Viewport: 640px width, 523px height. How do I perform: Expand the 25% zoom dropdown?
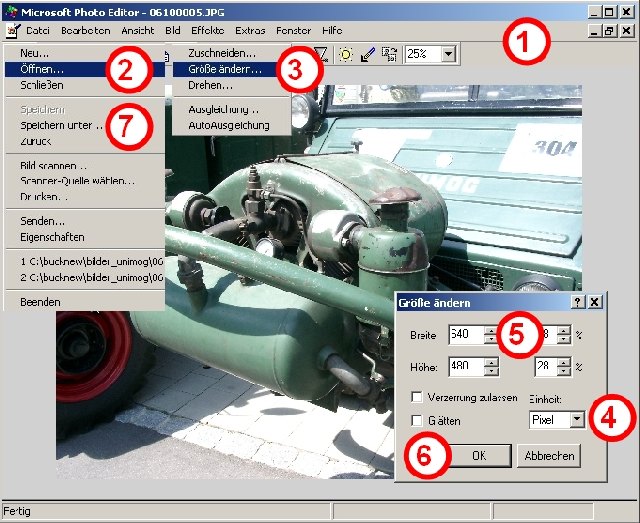447,54
